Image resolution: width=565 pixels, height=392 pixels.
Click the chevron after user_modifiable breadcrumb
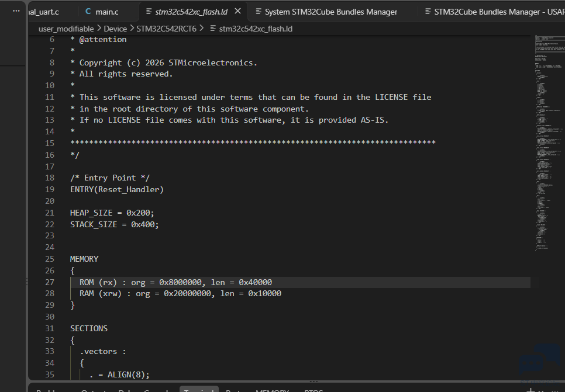(99, 28)
